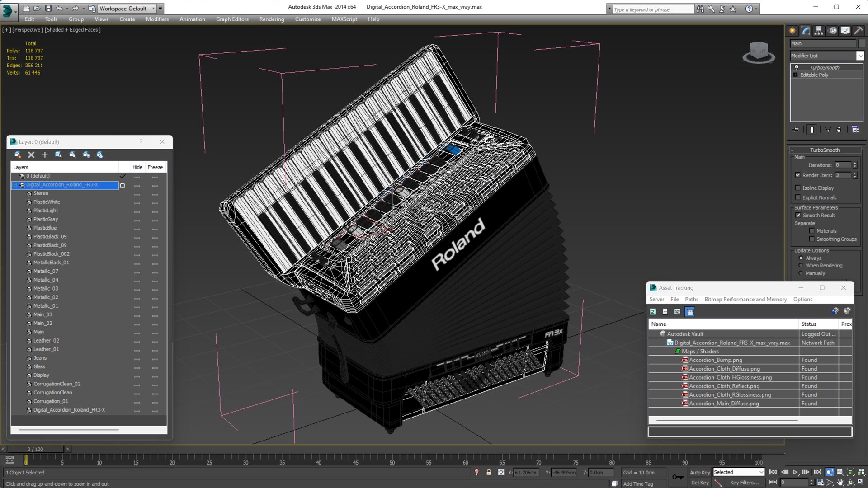Open Paths menu in Asset Tracking
The width and height of the screenshot is (868, 488).
click(x=691, y=300)
